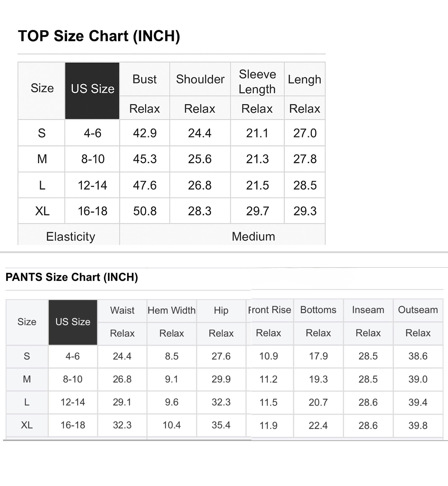
Task: Select the dark US Size header in pants chart
Action: click(x=73, y=322)
